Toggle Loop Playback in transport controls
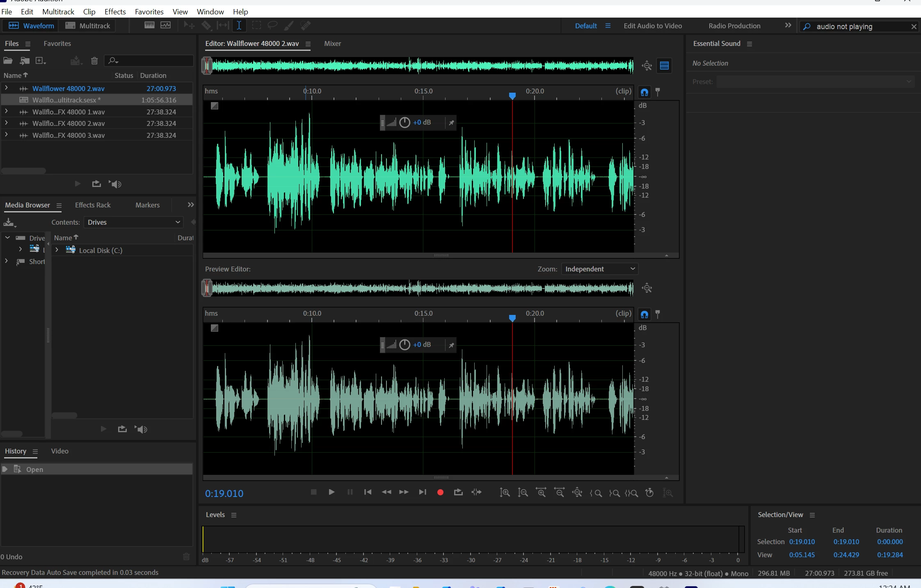Image resolution: width=921 pixels, height=588 pixels. click(458, 492)
